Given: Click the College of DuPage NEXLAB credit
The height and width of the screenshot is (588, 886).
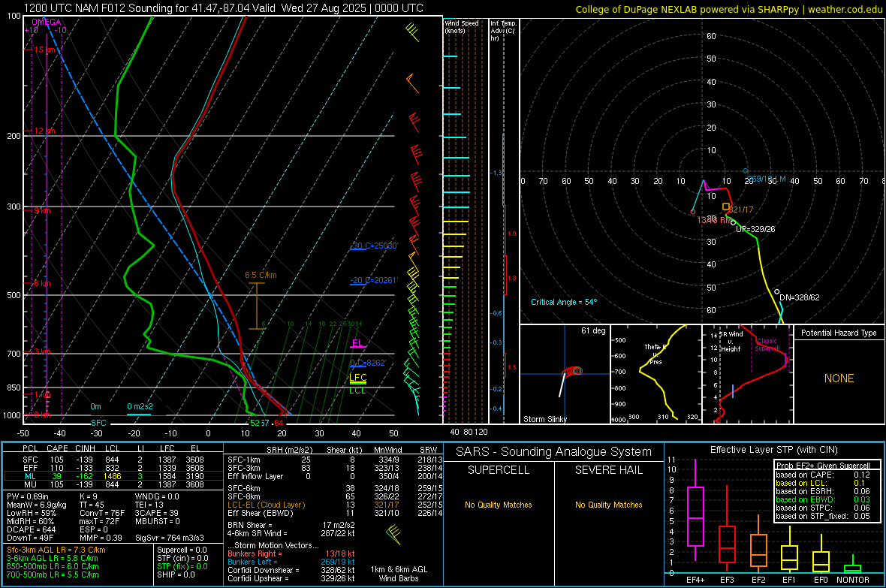Looking at the screenshot, I should pyautogui.click(x=728, y=9).
